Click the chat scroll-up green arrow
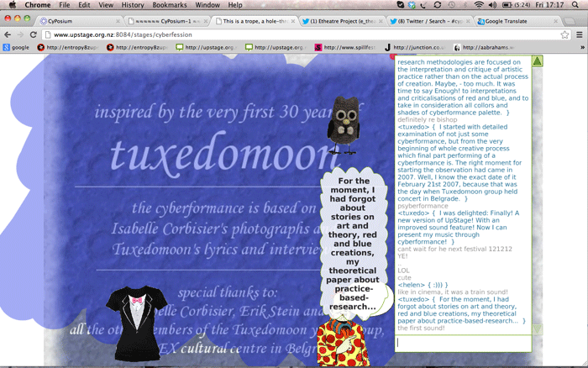 pyautogui.click(x=537, y=61)
